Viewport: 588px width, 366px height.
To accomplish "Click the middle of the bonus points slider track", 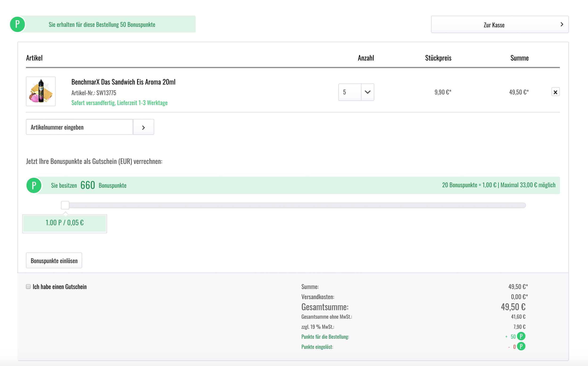I will coord(296,205).
